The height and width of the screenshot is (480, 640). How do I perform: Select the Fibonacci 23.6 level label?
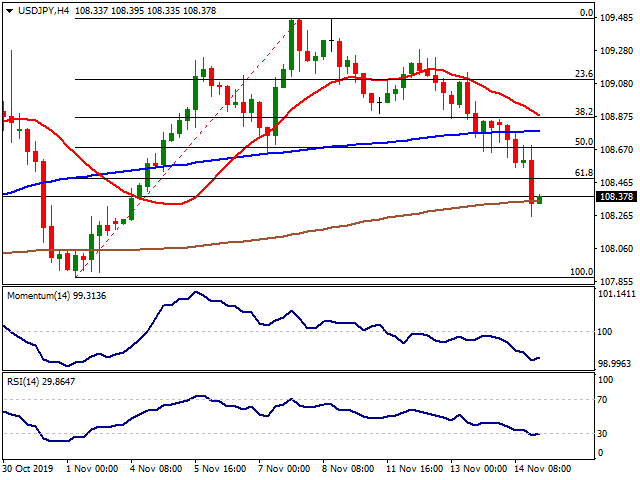584,74
